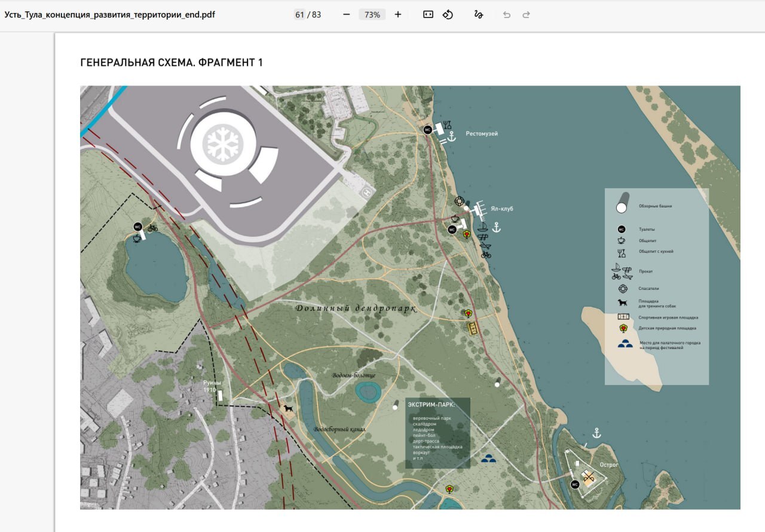Click the ЭКСТРИМ-ПАРК heading

(431, 405)
